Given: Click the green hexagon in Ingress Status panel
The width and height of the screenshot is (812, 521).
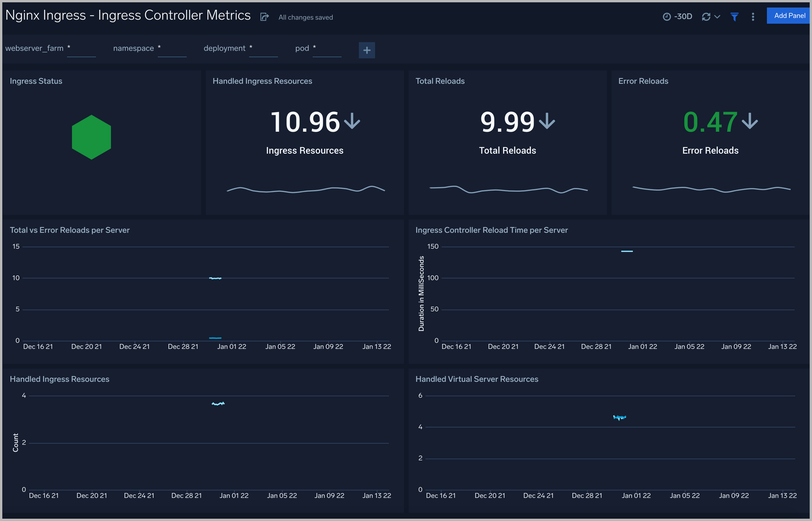Looking at the screenshot, I should pyautogui.click(x=91, y=137).
